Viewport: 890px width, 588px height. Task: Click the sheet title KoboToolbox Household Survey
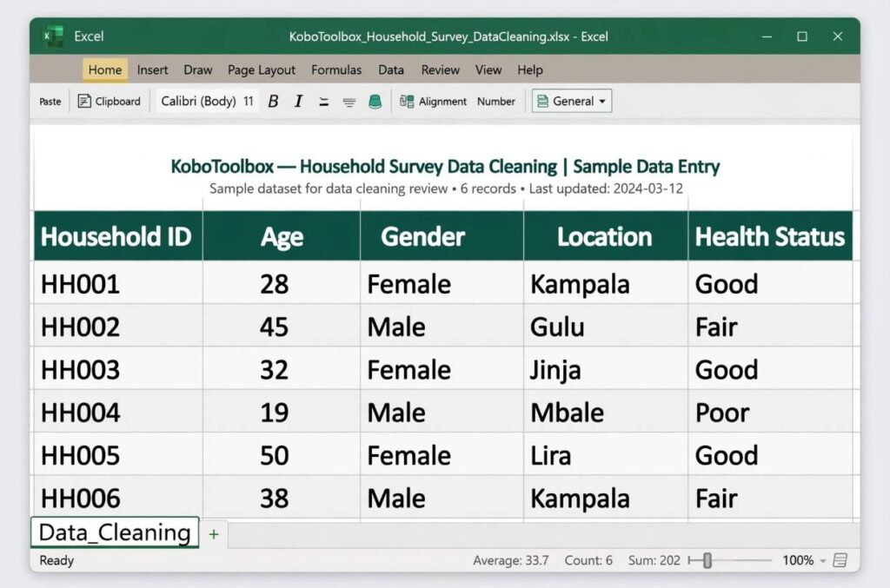445,166
